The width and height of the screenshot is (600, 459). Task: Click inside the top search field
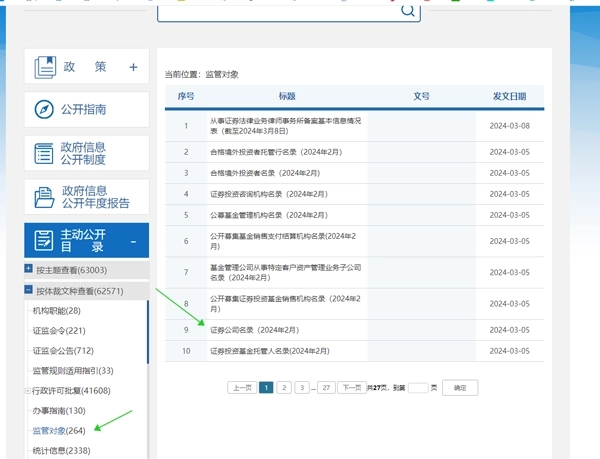click(x=278, y=11)
